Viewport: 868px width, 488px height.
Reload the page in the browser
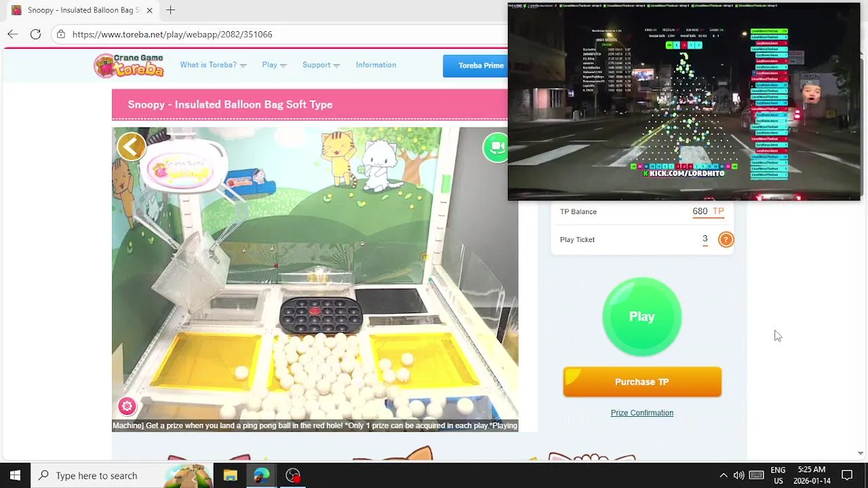point(35,34)
